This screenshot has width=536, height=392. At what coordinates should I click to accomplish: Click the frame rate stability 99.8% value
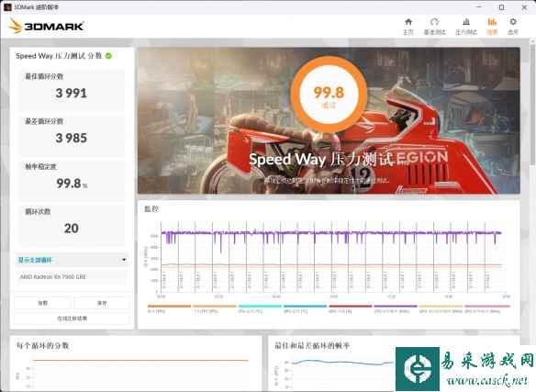tap(72, 184)
